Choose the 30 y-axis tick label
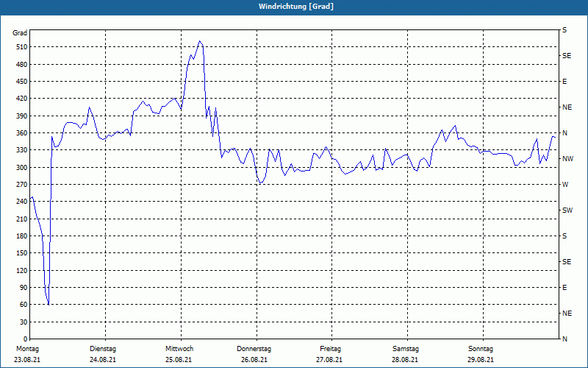This screenshot has height=368, width=588. [24, 322]
